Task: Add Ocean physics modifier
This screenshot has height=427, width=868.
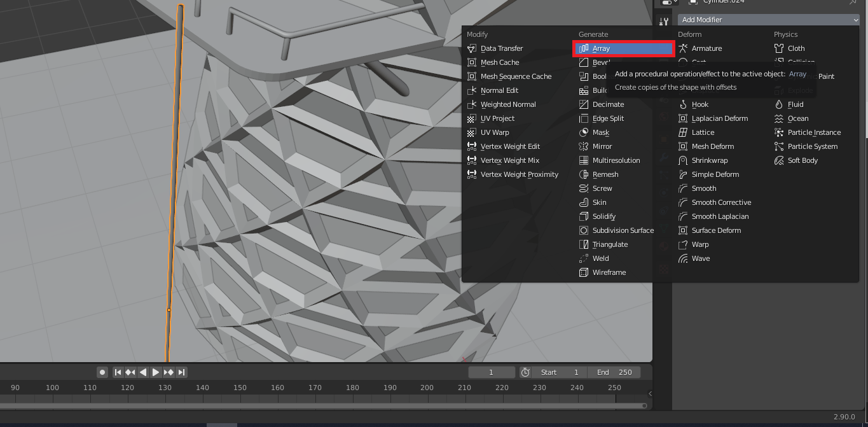Action: pos(798,118)
